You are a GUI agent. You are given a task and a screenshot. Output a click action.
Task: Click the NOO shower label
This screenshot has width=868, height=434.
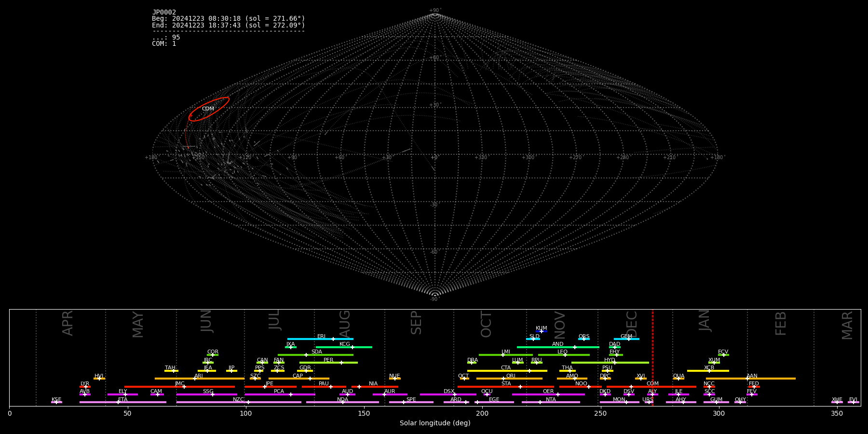(x=581, y=384)
